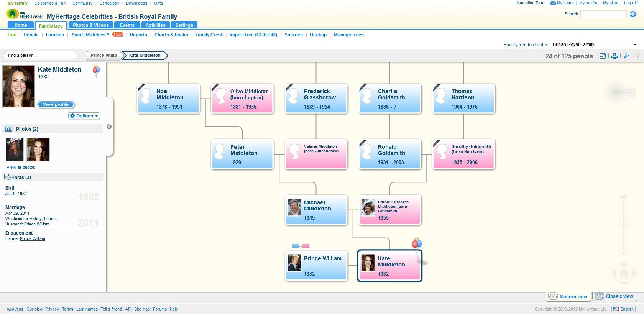The width and height of the screenshot is (644, 314).
Task: Click the Find a person field
Action: [40, 55]
